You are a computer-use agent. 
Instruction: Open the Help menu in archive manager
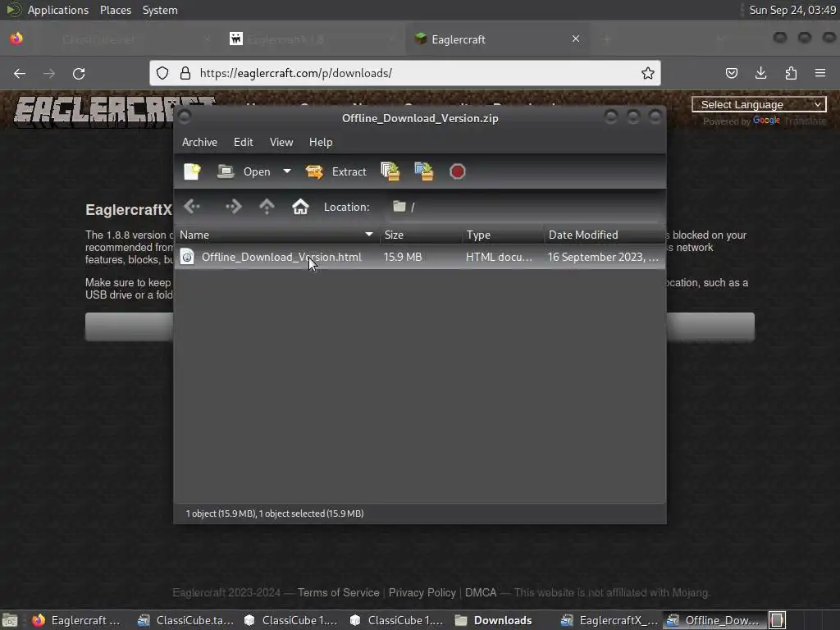321,142
